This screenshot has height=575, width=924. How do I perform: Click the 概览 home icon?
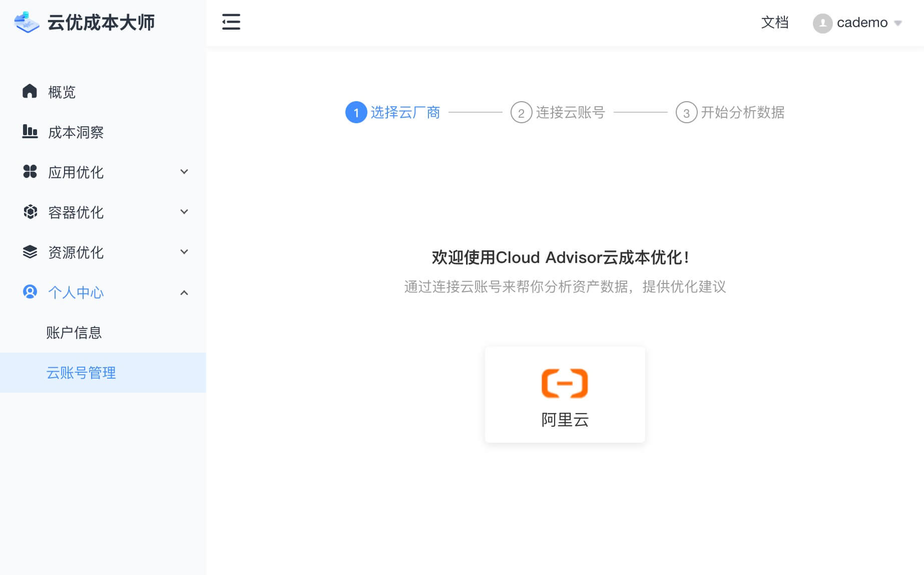30,91
